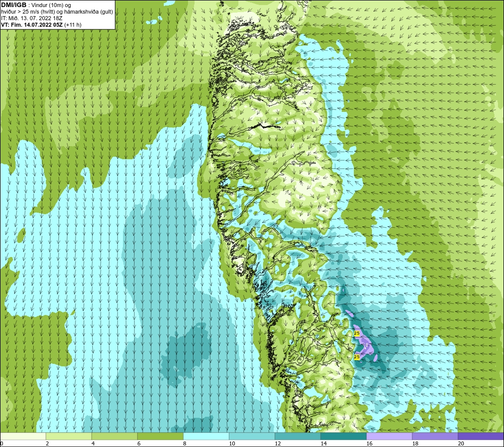Click the 10–12 m/s legend color swatch
This screenshot has width=504, height=447.
tap(252, 436)
